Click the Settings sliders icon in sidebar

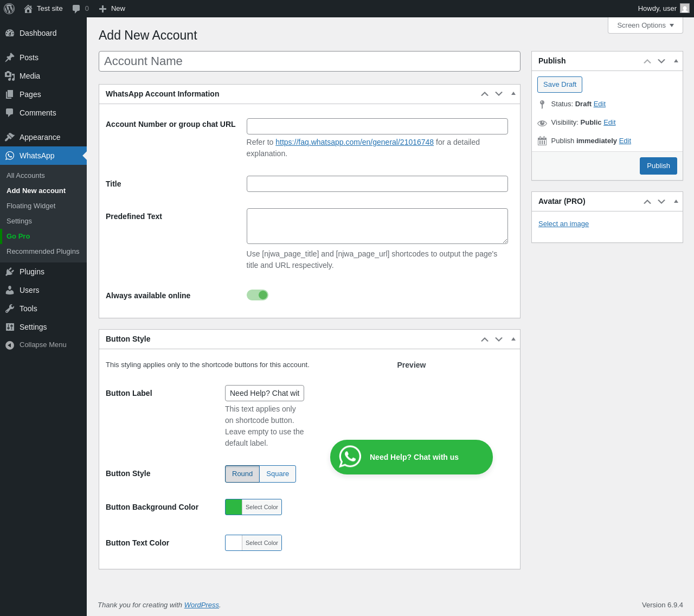click(10, 327)
